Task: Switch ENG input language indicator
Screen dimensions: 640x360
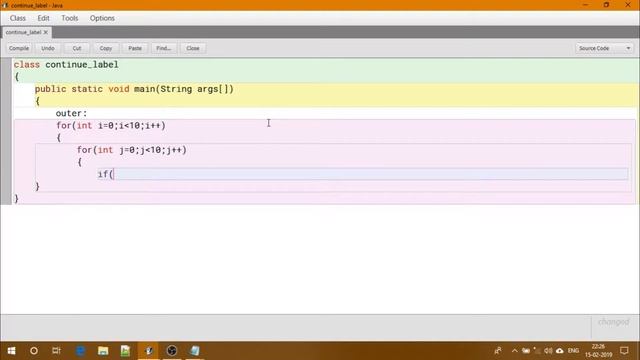Action: 573,351
